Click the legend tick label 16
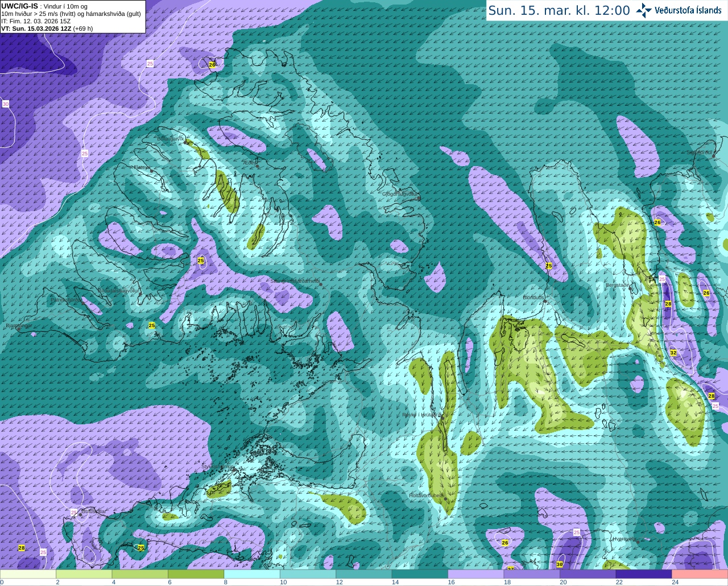The image size is (728, 586). click(451, 582)
